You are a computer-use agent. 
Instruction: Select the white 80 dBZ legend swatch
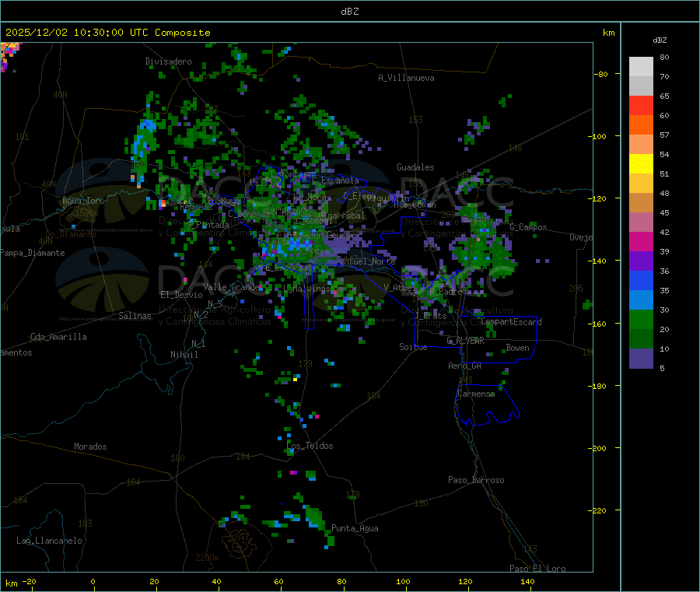click(641, 67)
